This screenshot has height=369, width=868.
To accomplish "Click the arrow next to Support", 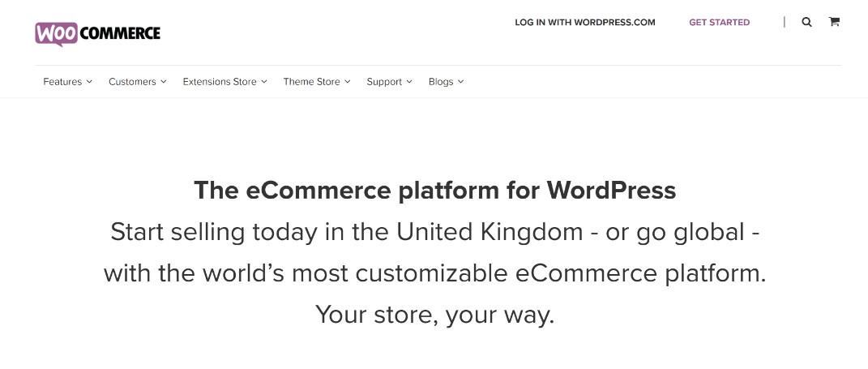I will pos(409,81).
